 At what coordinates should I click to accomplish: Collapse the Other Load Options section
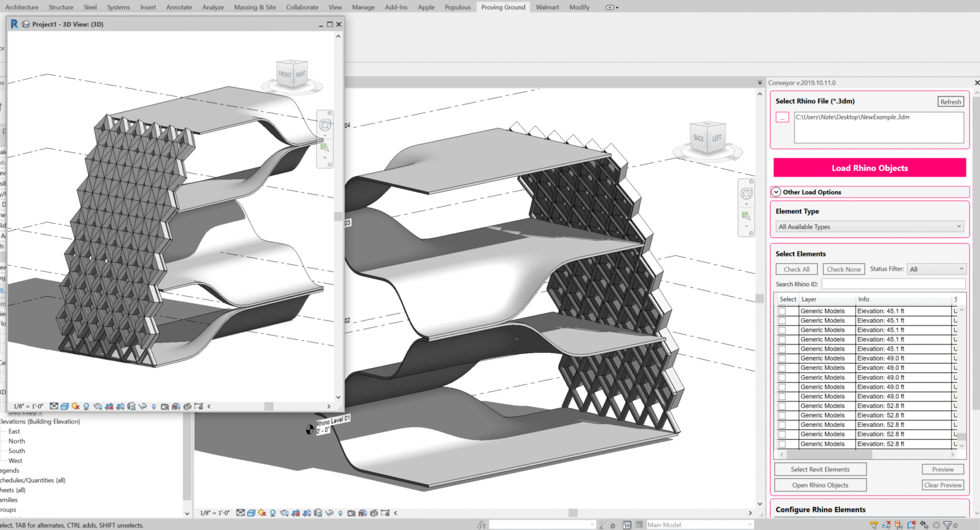pyautogui.click(x=775, y=192)
